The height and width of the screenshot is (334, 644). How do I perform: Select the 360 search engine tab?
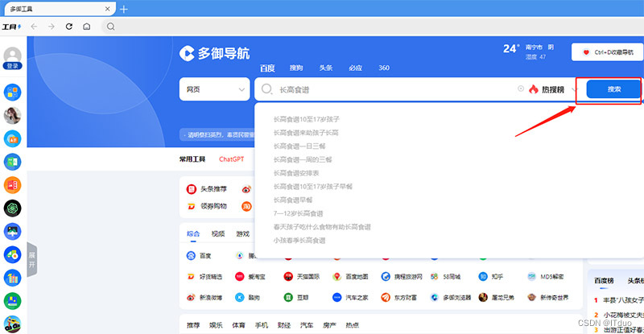click(x=384, y=68)
